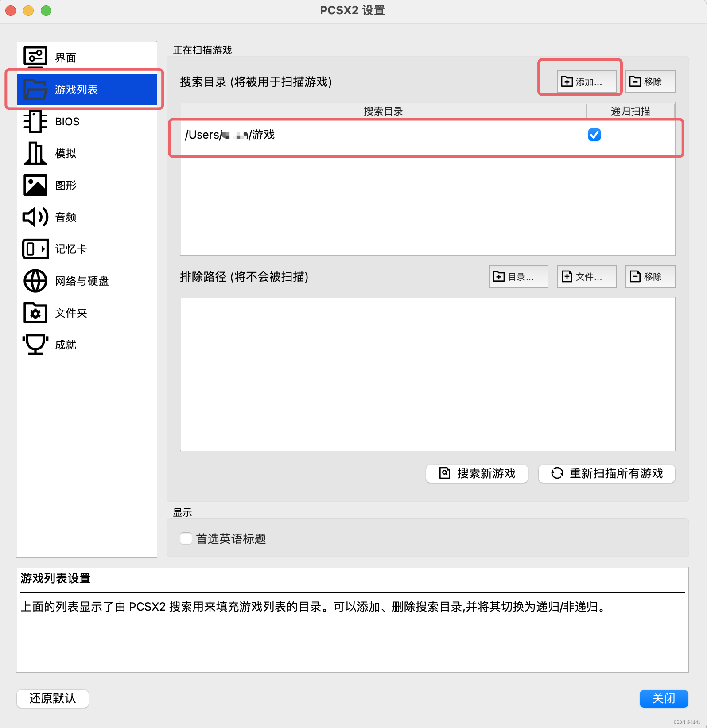707x728 pixels.
Task: Switch to 模拟 settings page
Action: pos(87,153)
